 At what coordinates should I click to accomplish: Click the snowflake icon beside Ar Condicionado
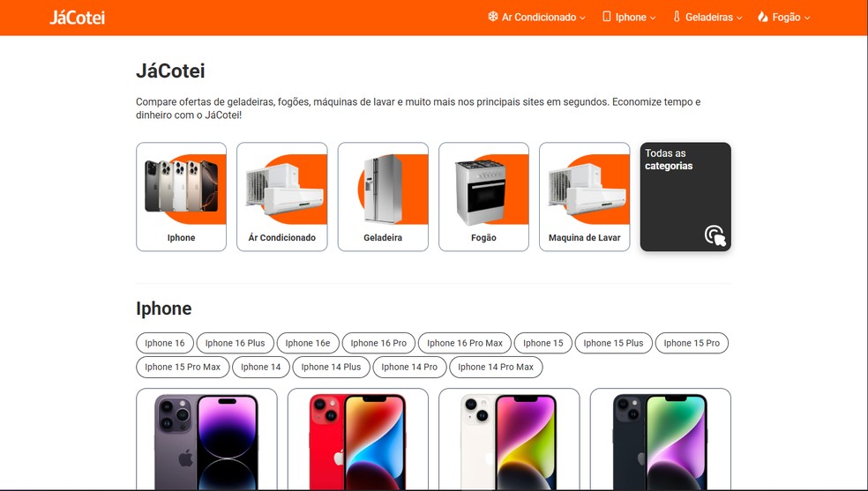click(493, 17)
